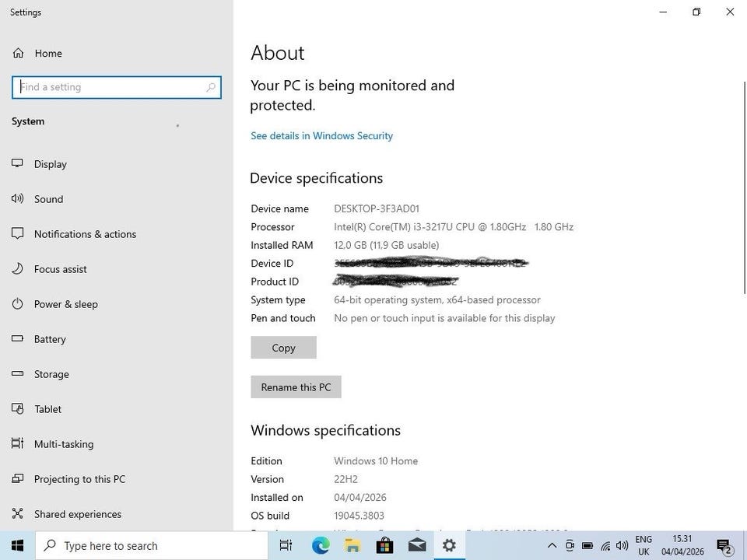The height and width of the screenshot is (560, 747).
Task: Select the device name DESKTOP-3F3AD01
Action: [377, 208]
